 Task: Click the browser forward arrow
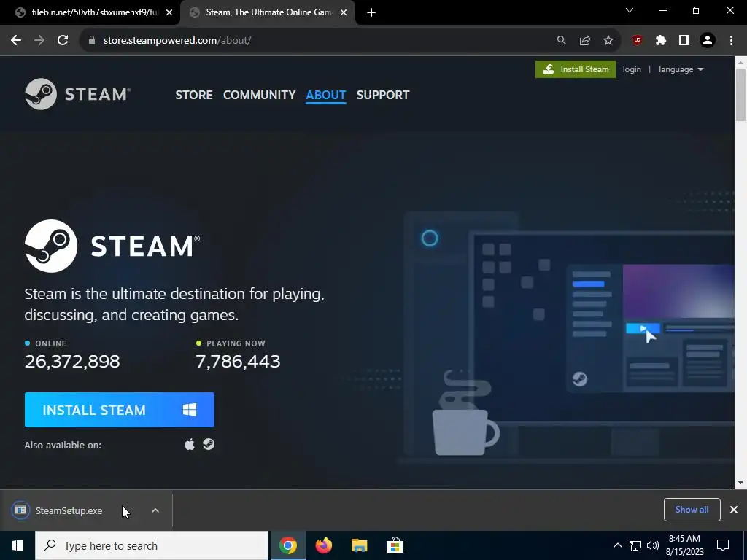coord(39,41)
